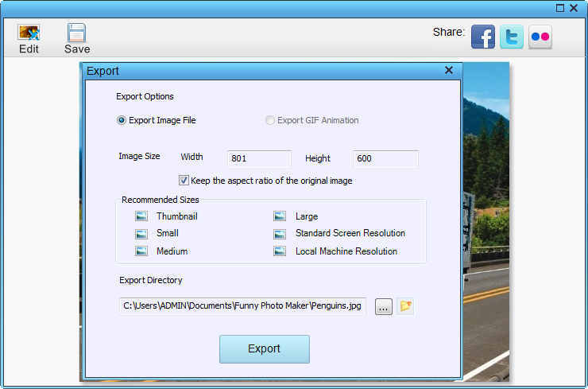Select Export GIF Animation radio button

tap(269, 120)
